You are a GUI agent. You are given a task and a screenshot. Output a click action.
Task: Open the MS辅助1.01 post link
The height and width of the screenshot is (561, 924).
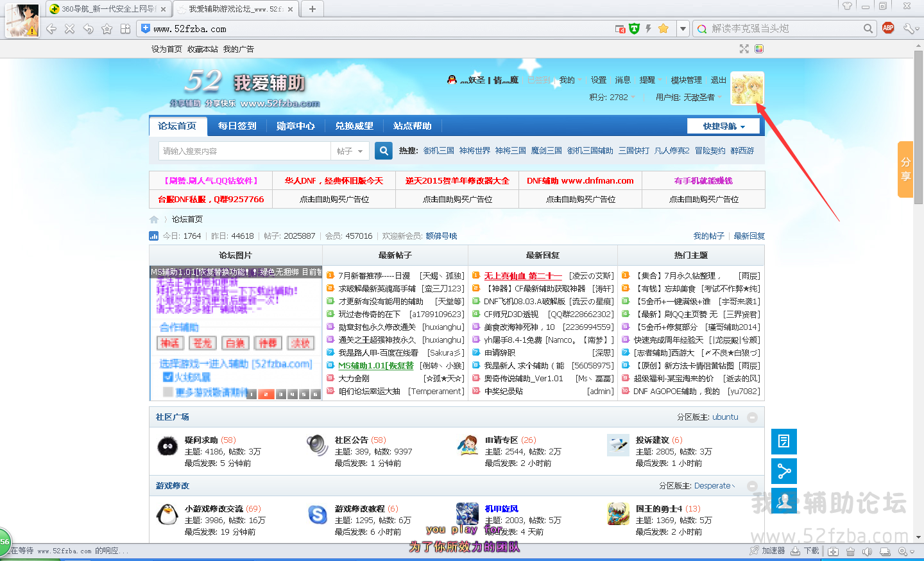376,366
